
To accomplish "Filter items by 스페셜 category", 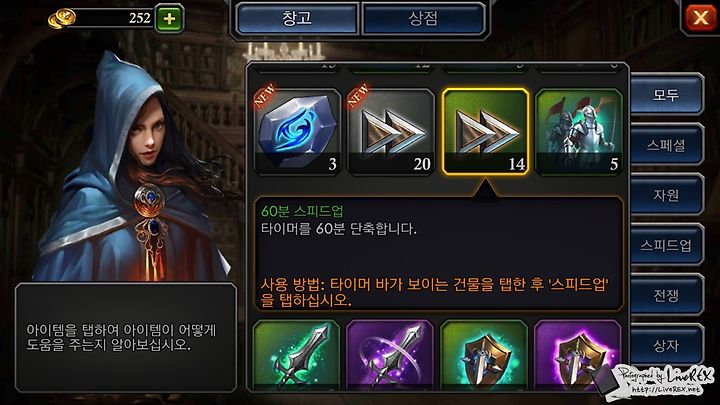I will [666, 145].
